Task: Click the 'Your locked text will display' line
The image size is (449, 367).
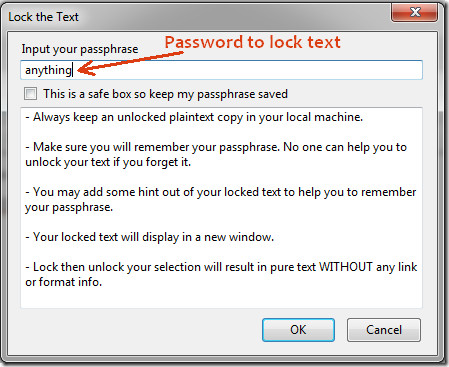Action: pos(150,237)
